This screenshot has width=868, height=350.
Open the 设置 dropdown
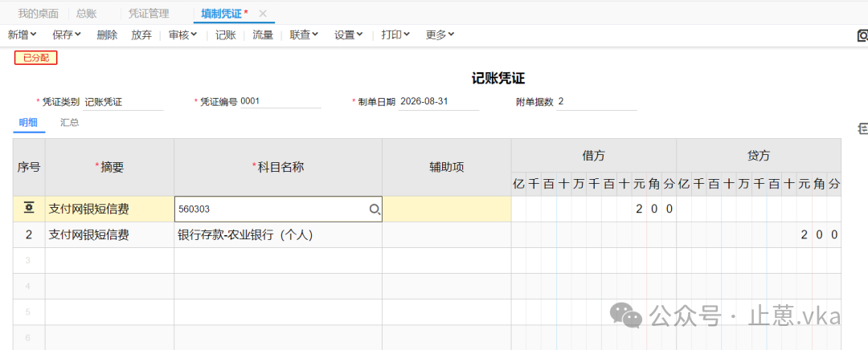coord(348,35)
